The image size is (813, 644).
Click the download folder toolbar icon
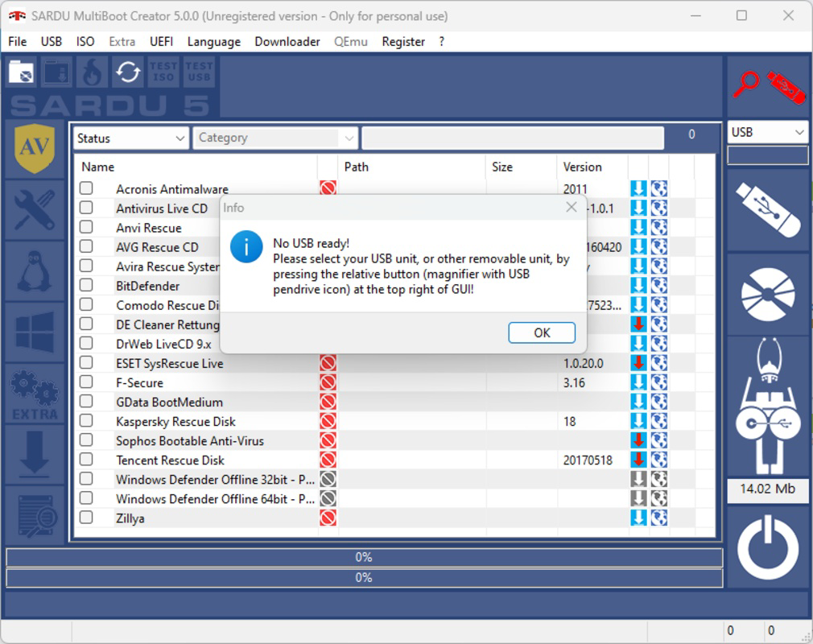point(57,72)
